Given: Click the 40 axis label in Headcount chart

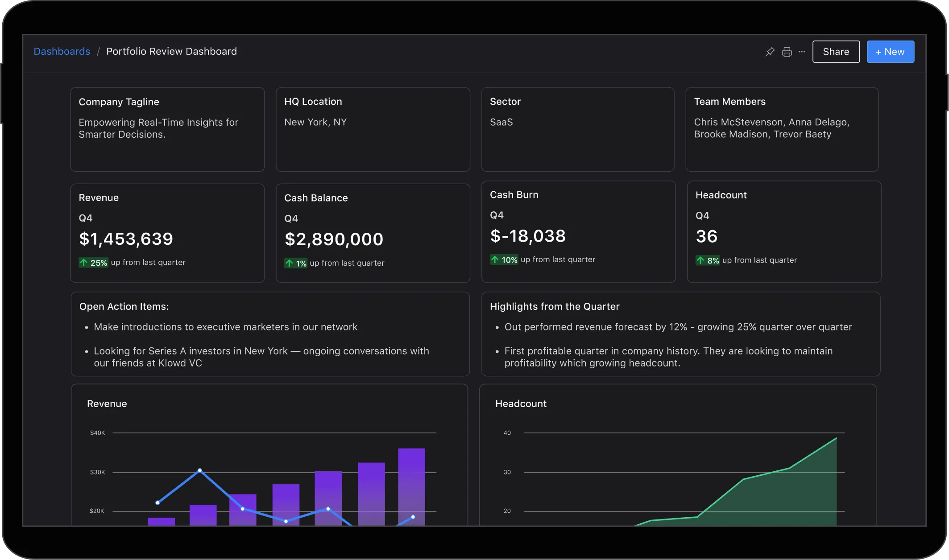Looking at the screenshot, I should point(507,433).
